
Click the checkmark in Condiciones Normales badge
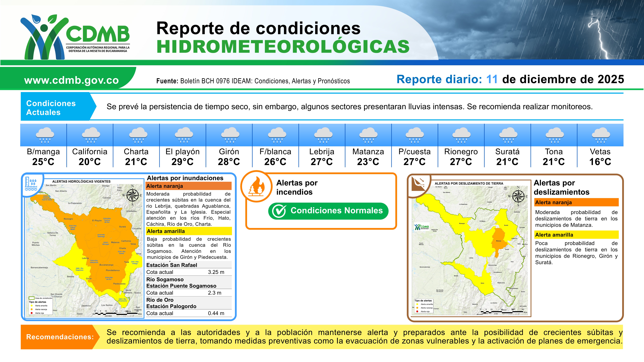(x=279, y=211)
